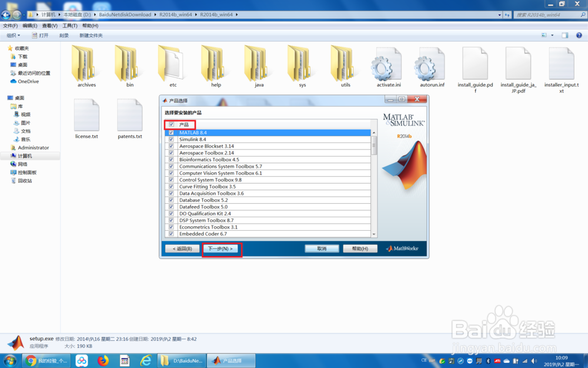The width and height of the screenshot is (588, 368).
Task: Click the calculator taskbar icon
Action: point(125,361)
